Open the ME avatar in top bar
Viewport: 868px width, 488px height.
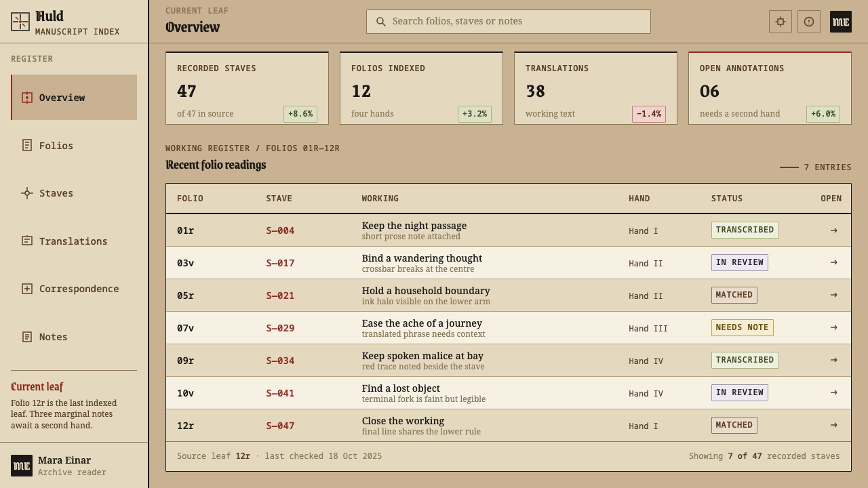pos(841,22)
